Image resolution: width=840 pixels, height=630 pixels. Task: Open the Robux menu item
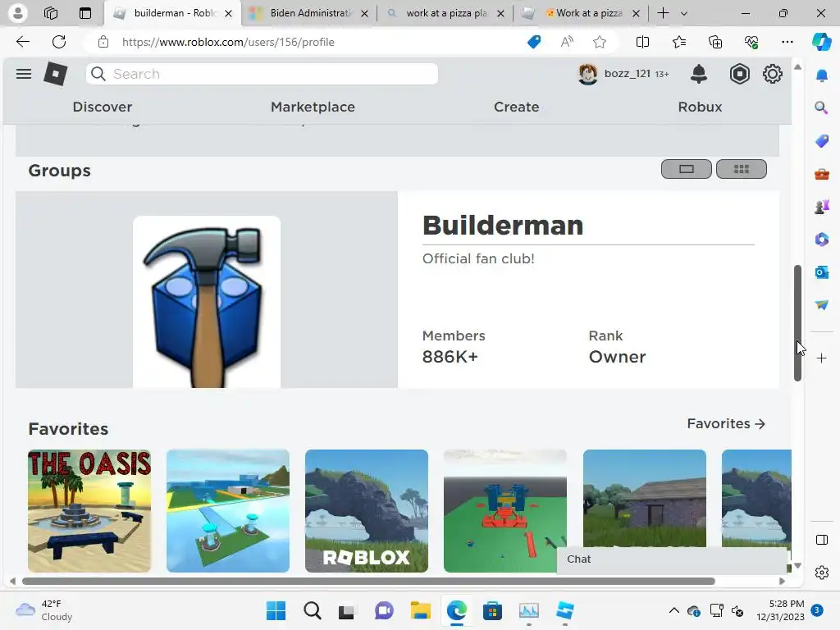pyautogui.click(x=700, y=107)
